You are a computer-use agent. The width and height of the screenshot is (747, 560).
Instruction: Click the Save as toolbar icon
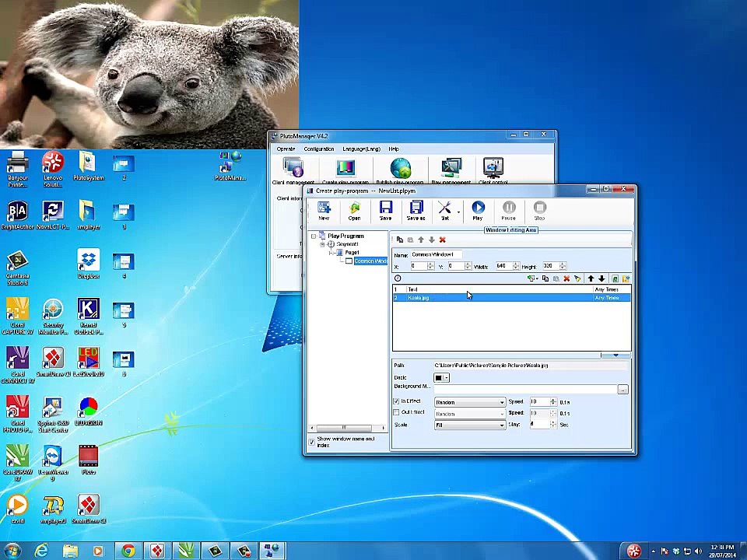tap(416, 209)
